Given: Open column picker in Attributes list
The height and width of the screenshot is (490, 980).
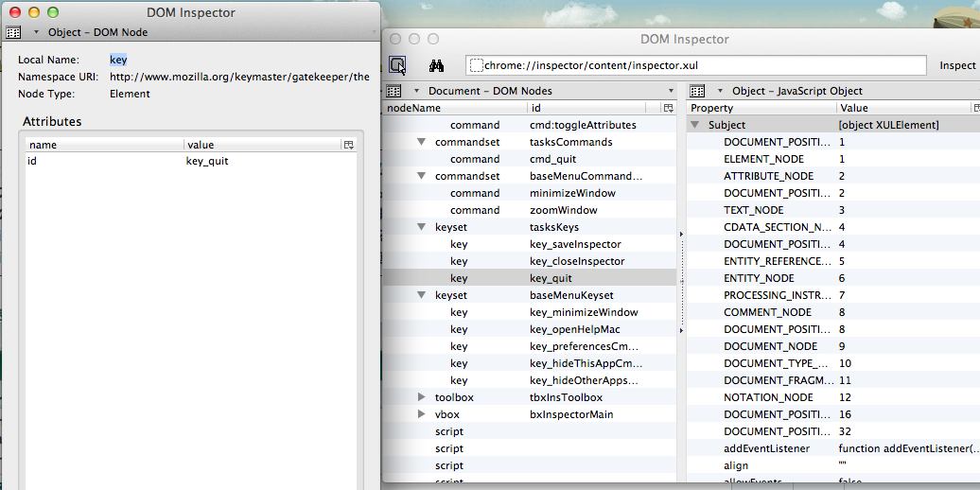Looking at the screenshot, I should pos(348,145).
